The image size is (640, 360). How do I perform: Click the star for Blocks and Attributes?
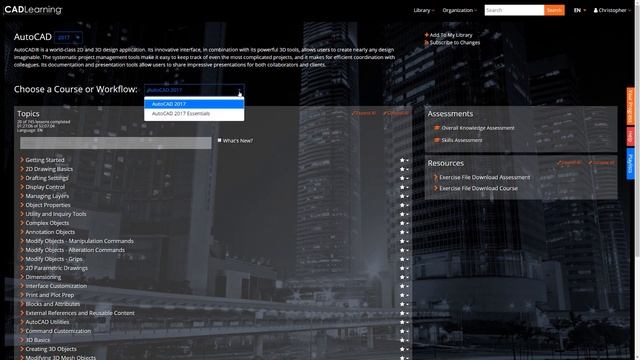pyautogui.click(x=402, y=304)
